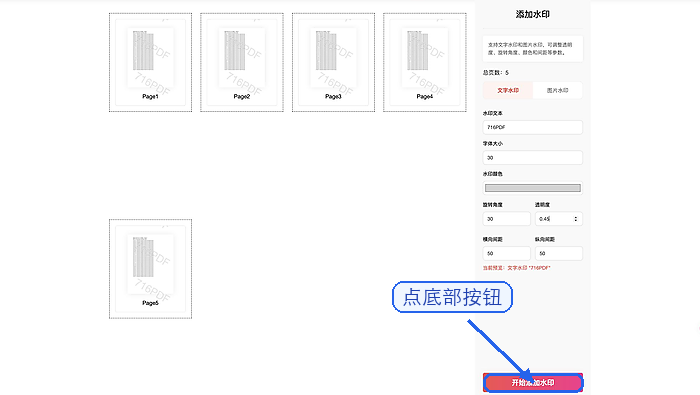Click the 添加水印 panel title

[x=533, y=14]
